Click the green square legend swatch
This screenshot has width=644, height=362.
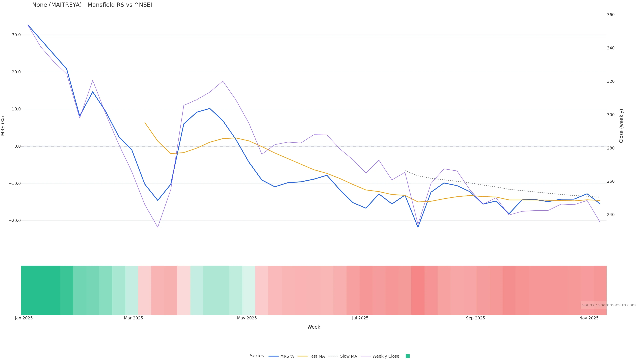click(408, 356)
